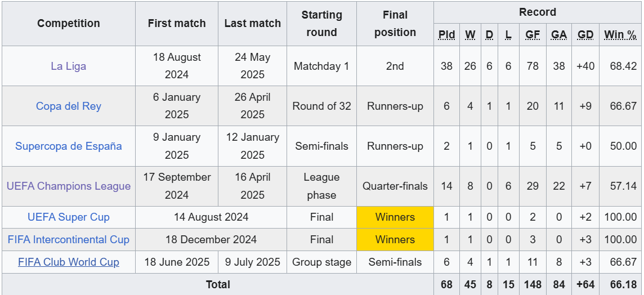
Task: Open the La Liga link
Action: (69, 66)
